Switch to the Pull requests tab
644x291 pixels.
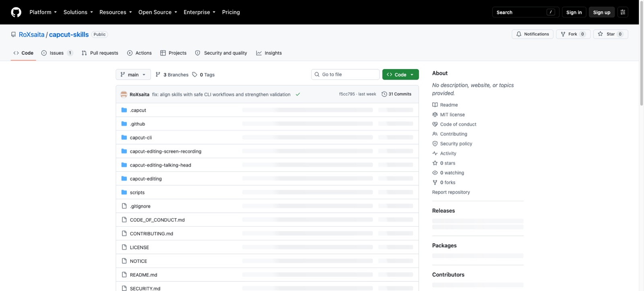[x=100, y=53]
